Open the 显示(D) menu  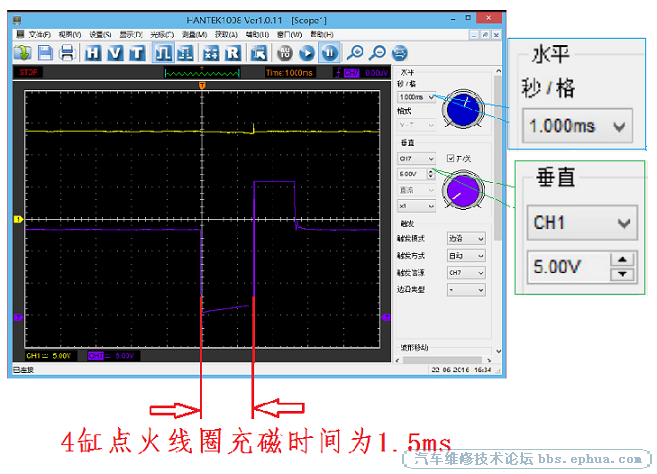(x=131, y=34)
